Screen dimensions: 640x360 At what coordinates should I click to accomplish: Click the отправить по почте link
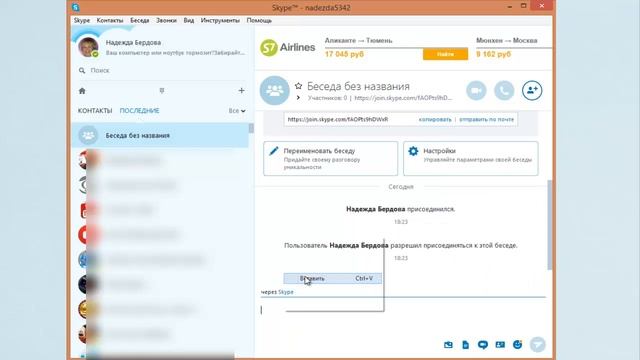(x=487, y=120)
